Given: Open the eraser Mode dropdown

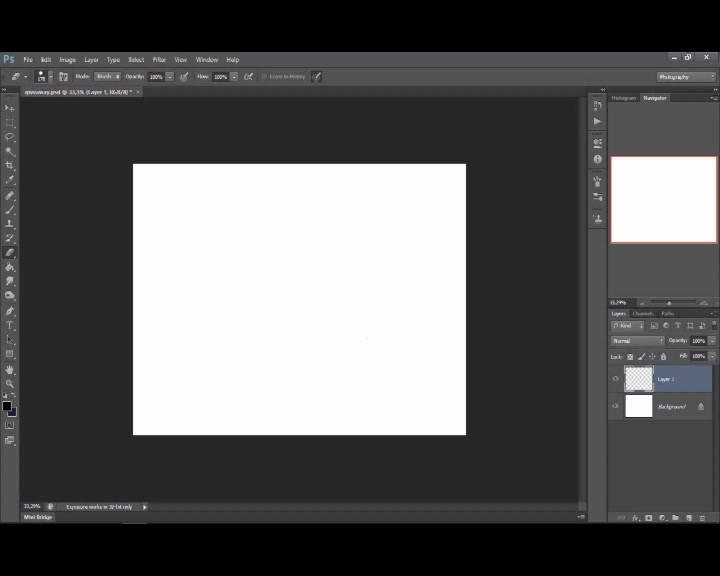Looking at the screenshot, I should point(108,77).
